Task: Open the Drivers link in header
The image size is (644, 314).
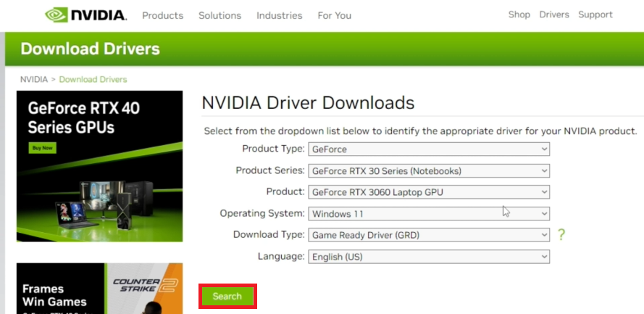Action: pos(554,15)
